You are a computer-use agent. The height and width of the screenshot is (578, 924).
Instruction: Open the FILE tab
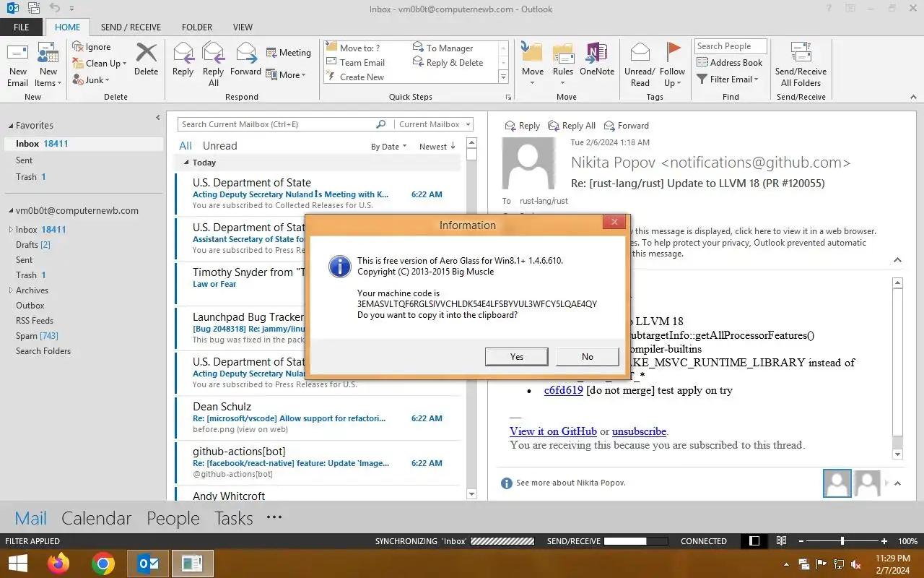pyautogui.click(x=22, y=27)
